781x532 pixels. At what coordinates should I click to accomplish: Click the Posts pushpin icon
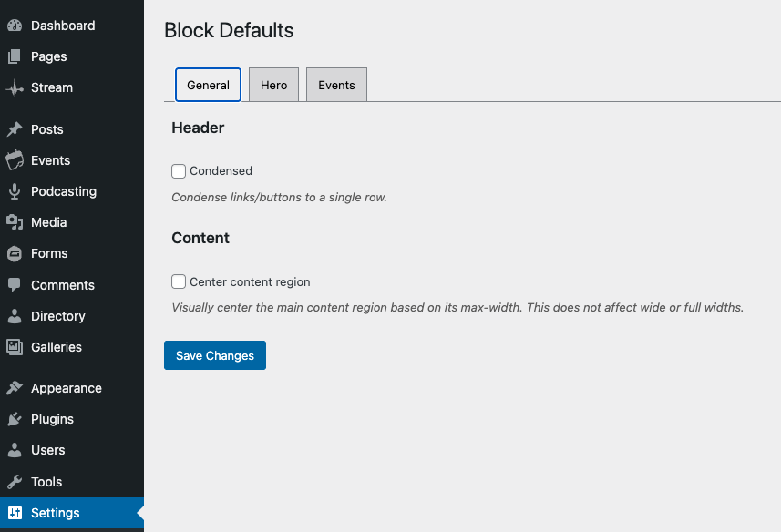pos(14,129)
